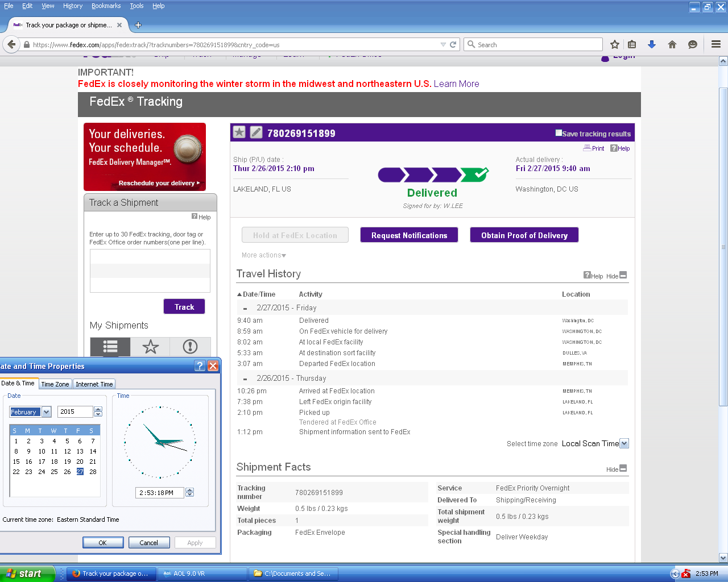
Task: Click Reschedule your delivery banner link
Action: click(159, 183)
